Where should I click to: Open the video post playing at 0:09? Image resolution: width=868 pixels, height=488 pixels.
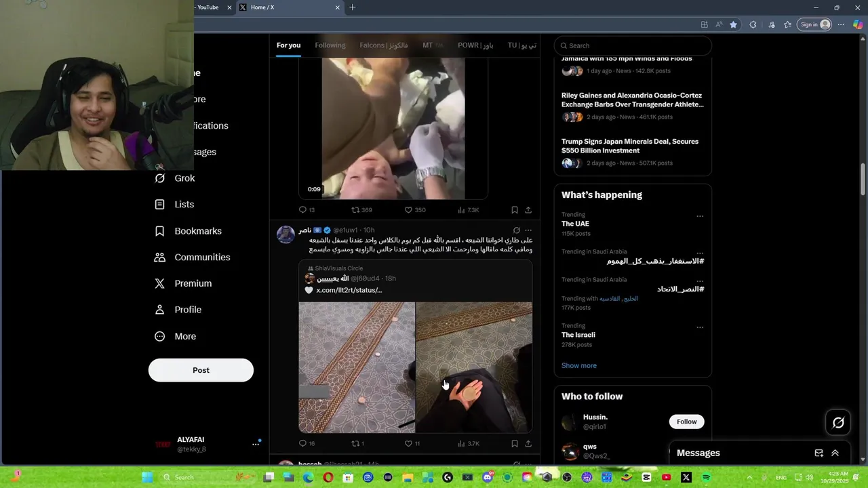click(x=393, y=129)
